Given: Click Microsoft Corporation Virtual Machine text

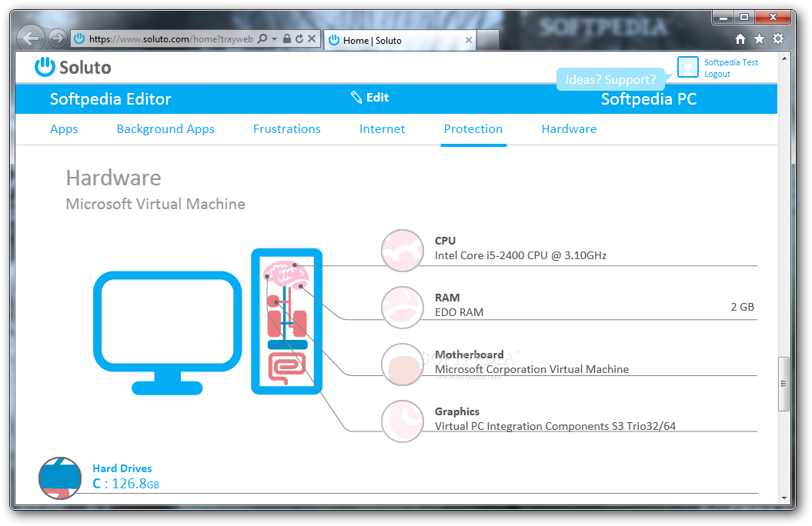Looking at the screenshot, I should (x=532, y=369).
